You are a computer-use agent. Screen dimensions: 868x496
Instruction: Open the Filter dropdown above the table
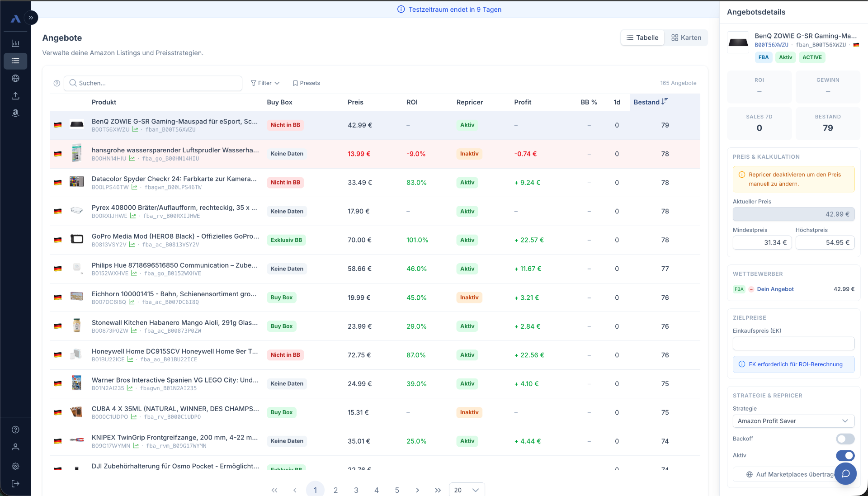tap(265, 83)
